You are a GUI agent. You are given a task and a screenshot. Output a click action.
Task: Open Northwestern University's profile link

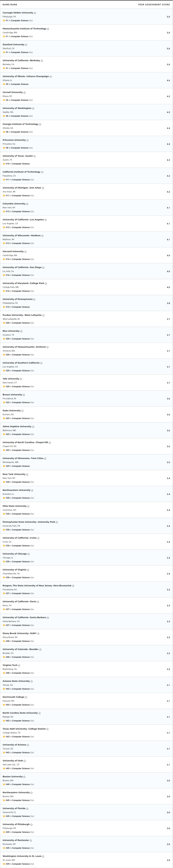(16, 490)
